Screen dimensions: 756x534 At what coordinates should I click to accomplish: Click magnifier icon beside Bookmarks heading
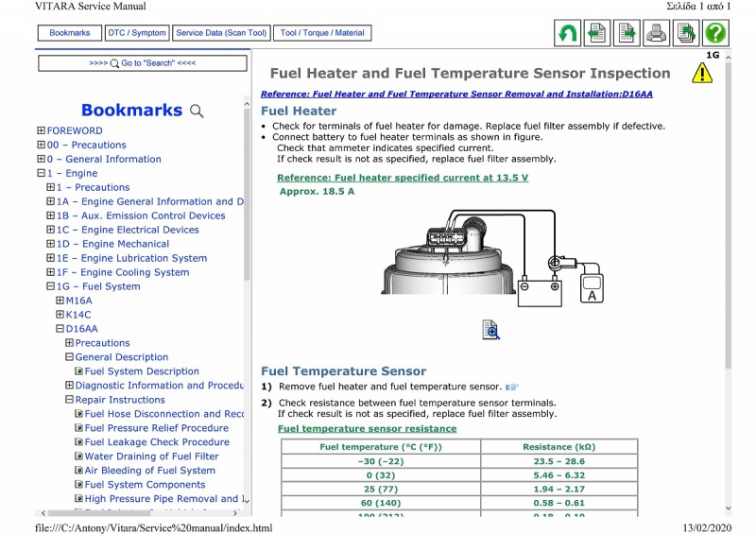point(197,111)
